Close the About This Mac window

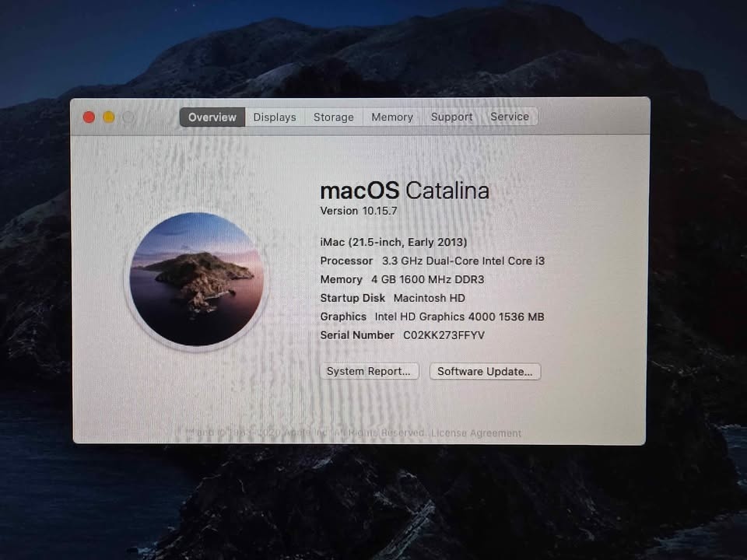(89, 117)
